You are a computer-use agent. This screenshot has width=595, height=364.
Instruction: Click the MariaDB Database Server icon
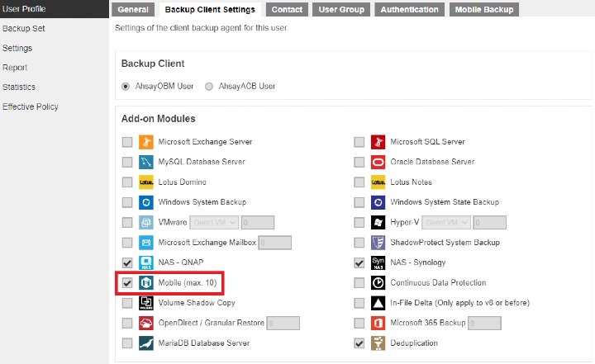[146, 343]
